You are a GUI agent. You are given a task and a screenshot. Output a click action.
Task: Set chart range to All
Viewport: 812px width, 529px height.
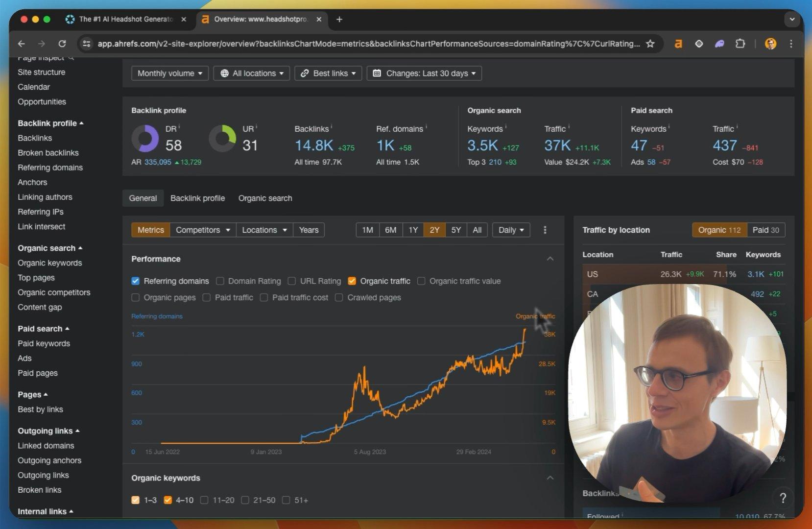coord(477,230)
